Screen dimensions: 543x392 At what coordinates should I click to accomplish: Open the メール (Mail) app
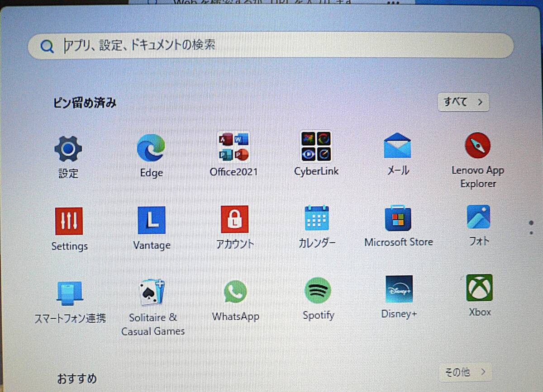click(x=397, y=146)
